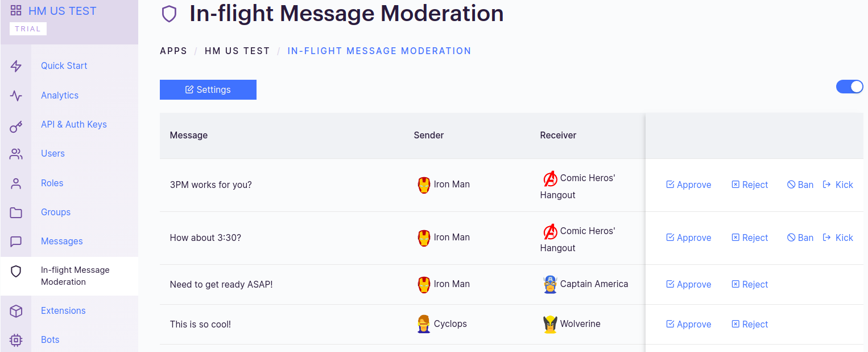
Task: Open the Settings button
Action: click(208, 90)
